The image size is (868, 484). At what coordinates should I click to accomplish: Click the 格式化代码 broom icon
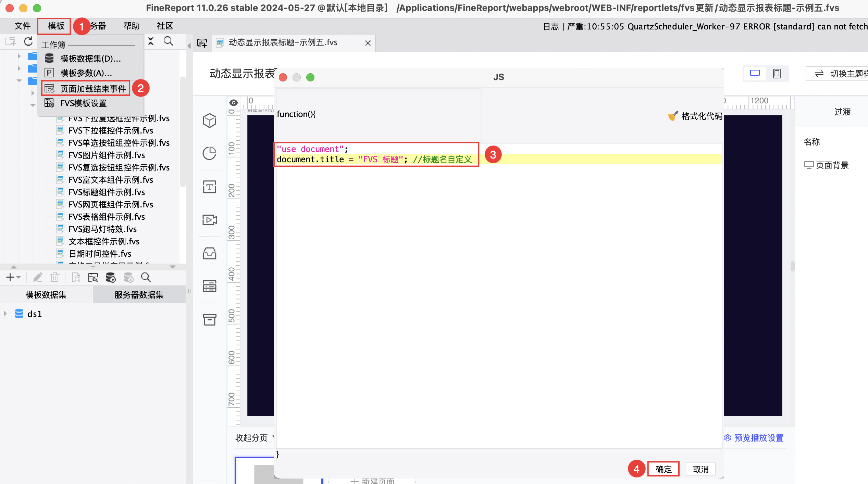click(673, 116)
